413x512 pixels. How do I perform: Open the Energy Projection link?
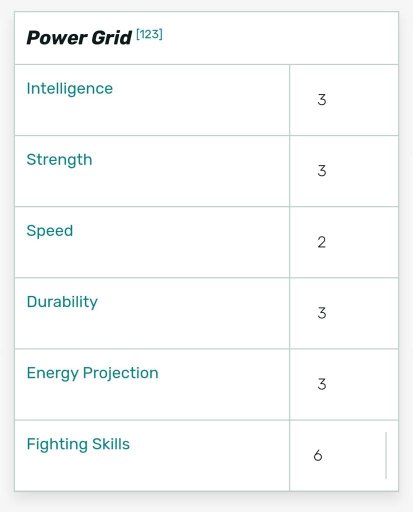92,373
